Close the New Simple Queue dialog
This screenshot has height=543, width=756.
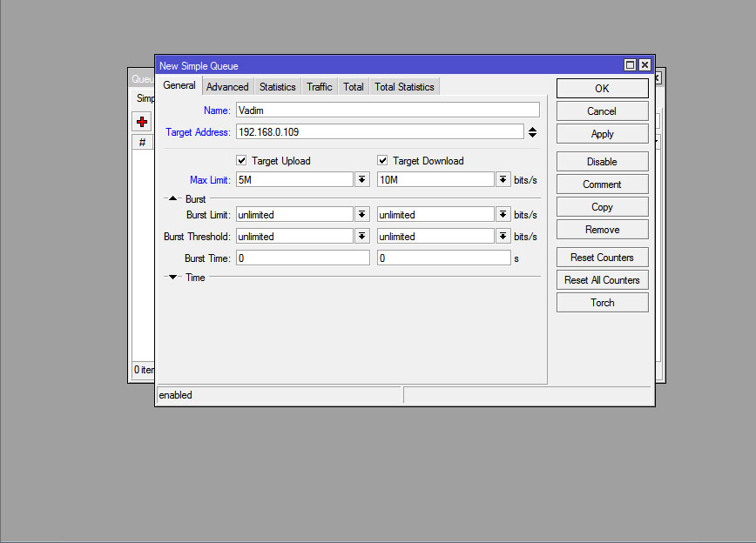645,65
